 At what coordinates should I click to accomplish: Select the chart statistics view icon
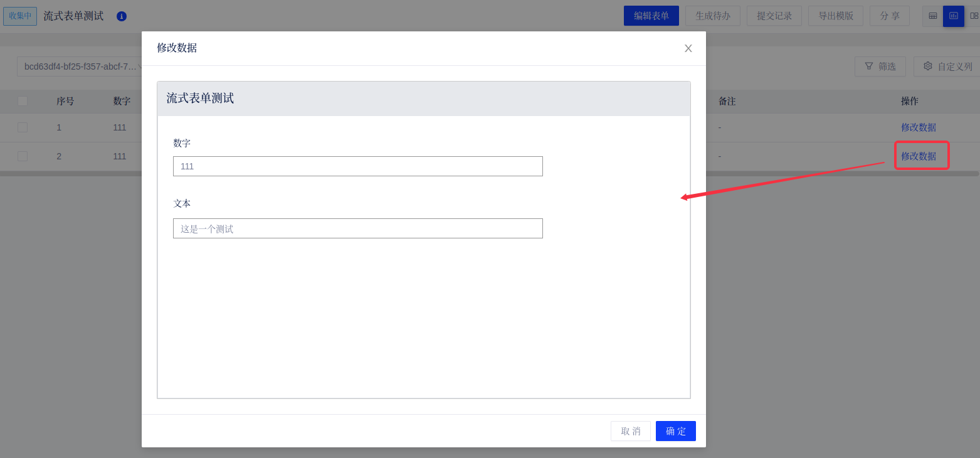coord(953,16)
